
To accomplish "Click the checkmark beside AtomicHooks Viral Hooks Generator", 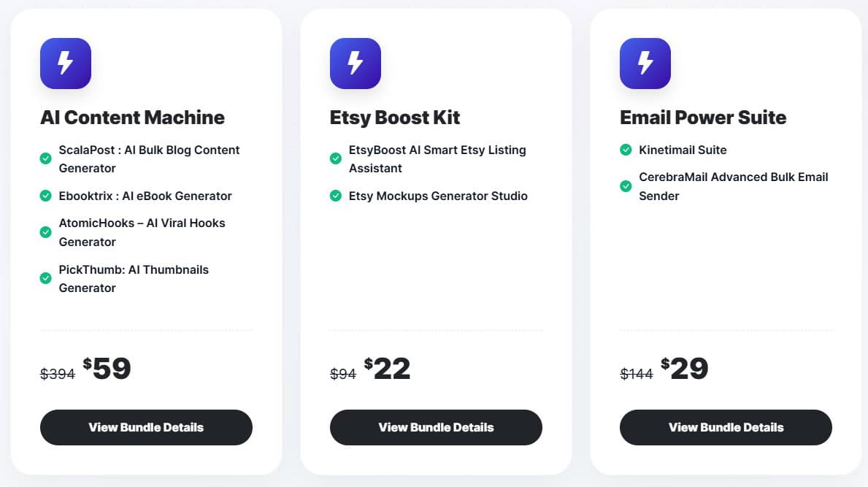I will click(45, 232).
